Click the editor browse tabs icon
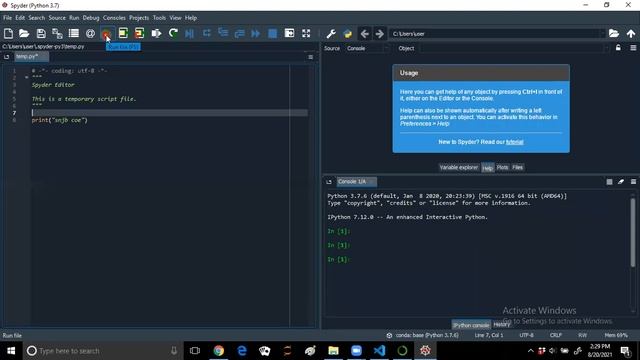 (7, 57)
